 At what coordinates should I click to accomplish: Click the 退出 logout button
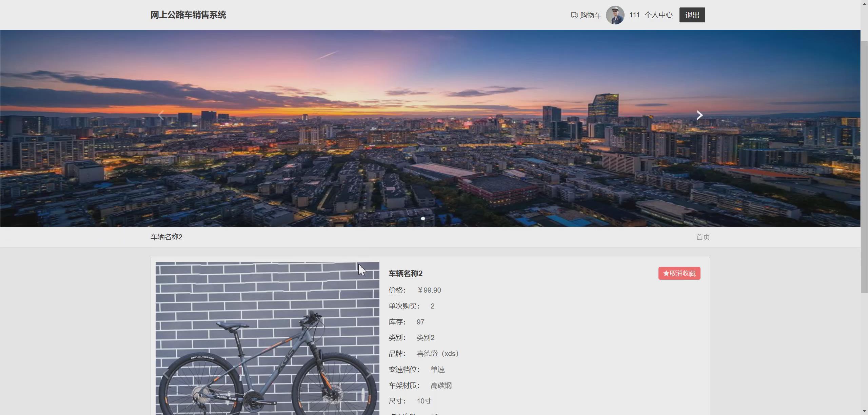pos(692,15)
